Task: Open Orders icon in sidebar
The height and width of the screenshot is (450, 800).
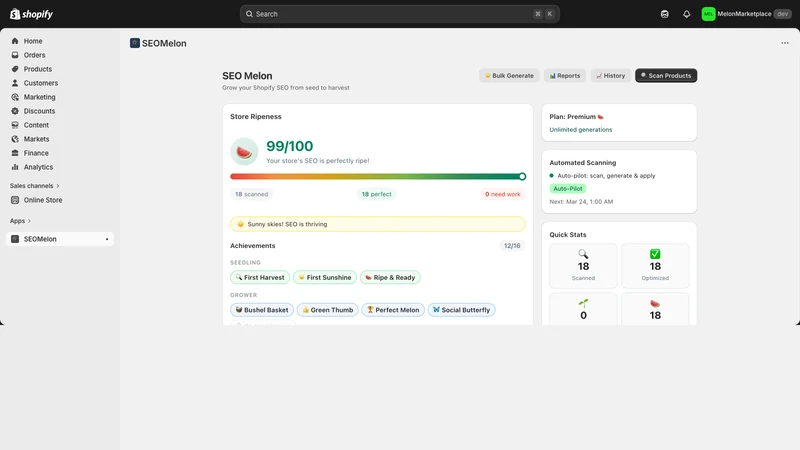Action: pyautogui.click(x=15, y=55)
